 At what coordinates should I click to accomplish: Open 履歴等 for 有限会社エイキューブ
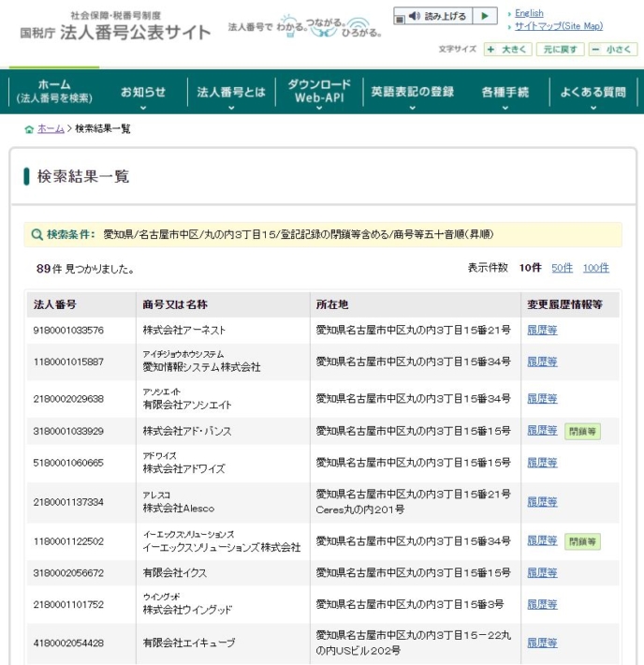(x=542, y=643)
